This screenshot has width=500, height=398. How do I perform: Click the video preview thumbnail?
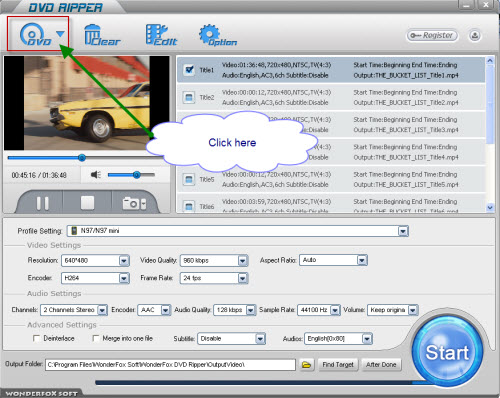click(x=87, y=103)
